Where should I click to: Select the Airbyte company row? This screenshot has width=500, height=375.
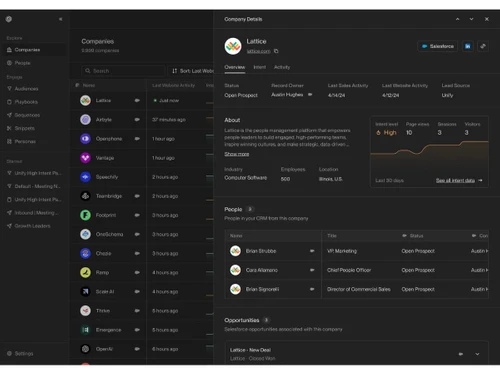[142, 119]
